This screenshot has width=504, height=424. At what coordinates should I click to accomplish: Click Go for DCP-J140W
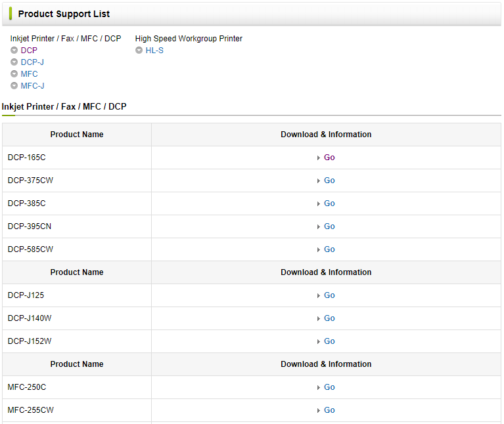pos(329,318)
